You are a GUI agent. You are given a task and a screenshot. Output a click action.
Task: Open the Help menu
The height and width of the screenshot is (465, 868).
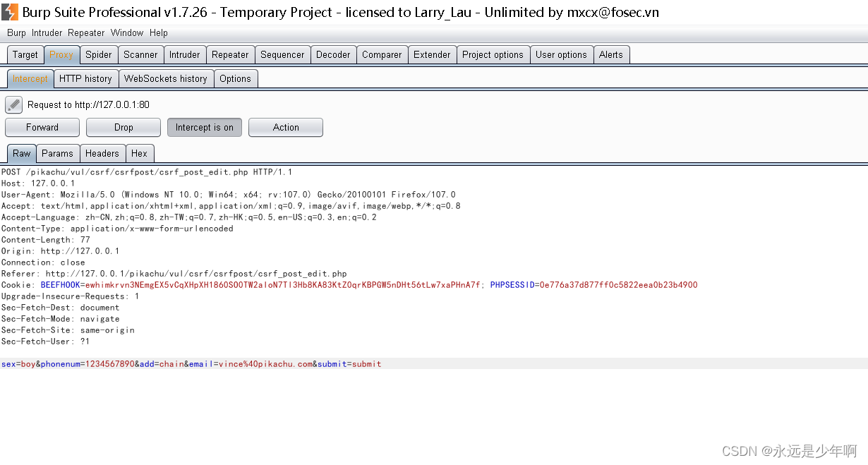coord(159,32)
